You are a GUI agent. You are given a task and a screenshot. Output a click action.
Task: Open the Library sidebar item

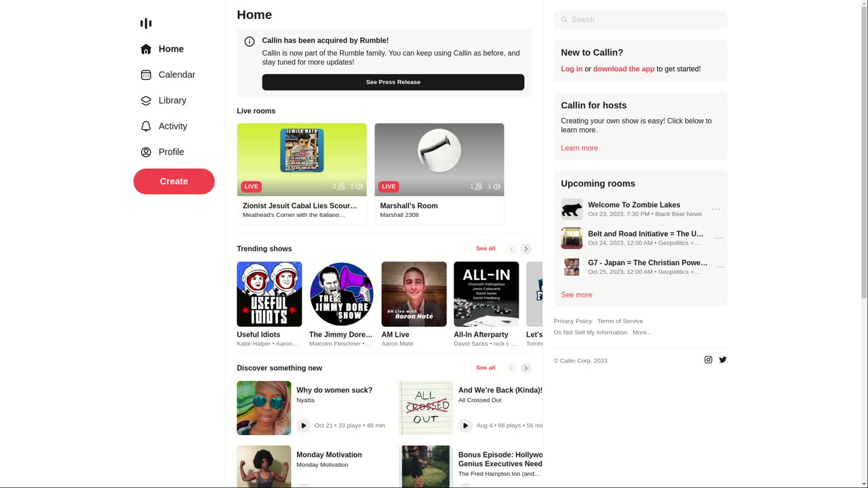[x=163, y=100]
